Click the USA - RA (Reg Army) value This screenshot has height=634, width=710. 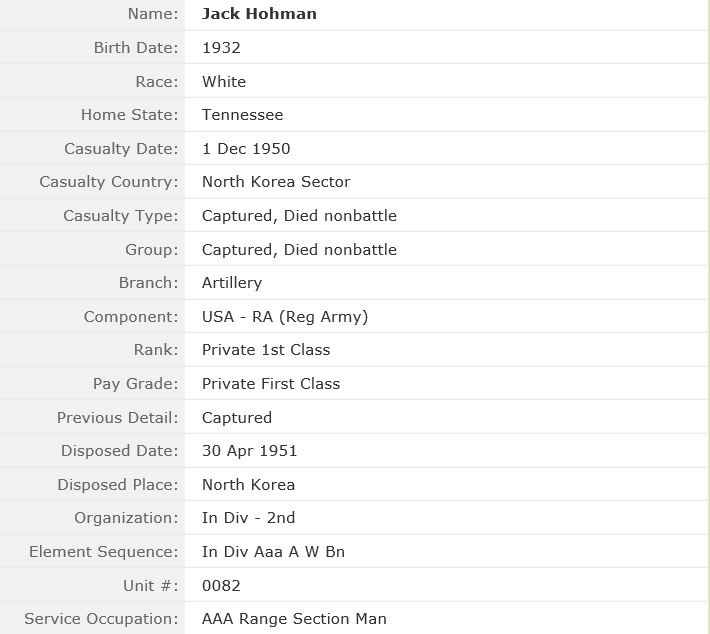(x=285, y=317)
